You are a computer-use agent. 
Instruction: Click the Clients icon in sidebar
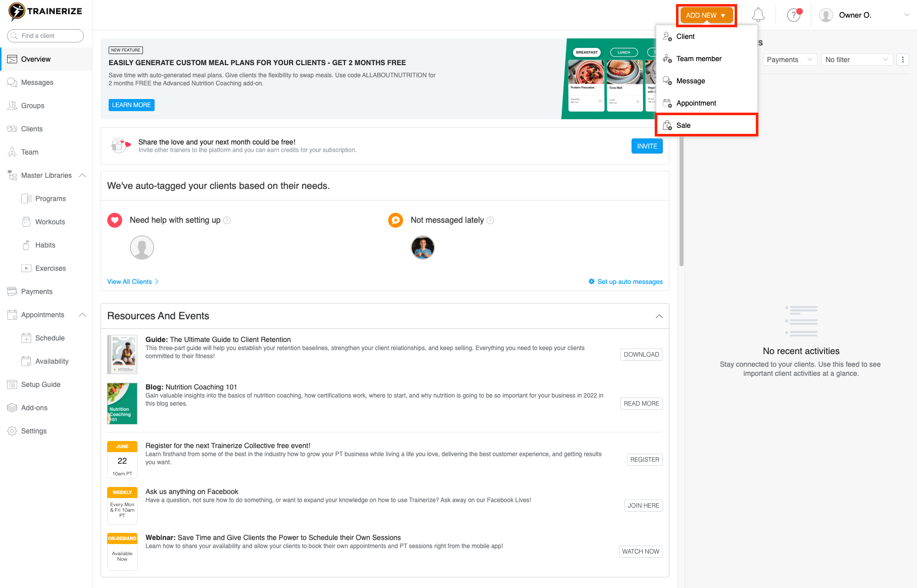[x=12, y=129]
